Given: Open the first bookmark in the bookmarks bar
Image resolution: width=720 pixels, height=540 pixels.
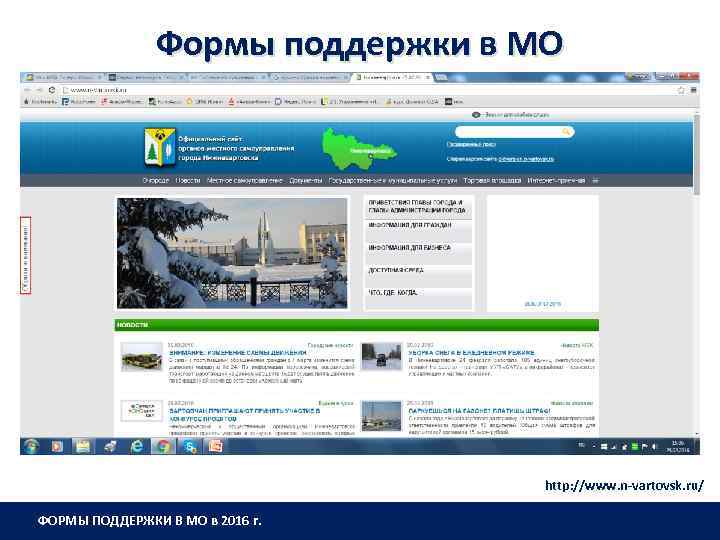Looking at the screenshot, I should [x=41, y=101].
